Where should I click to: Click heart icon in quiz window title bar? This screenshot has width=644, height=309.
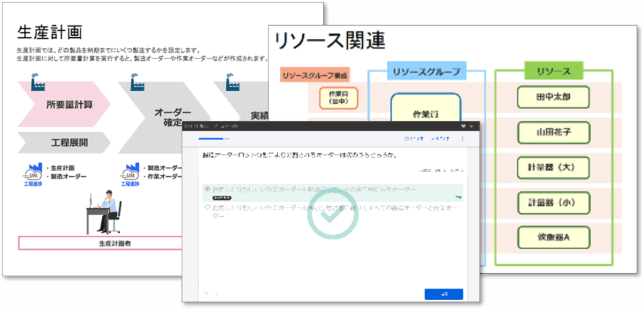(464, 126)
